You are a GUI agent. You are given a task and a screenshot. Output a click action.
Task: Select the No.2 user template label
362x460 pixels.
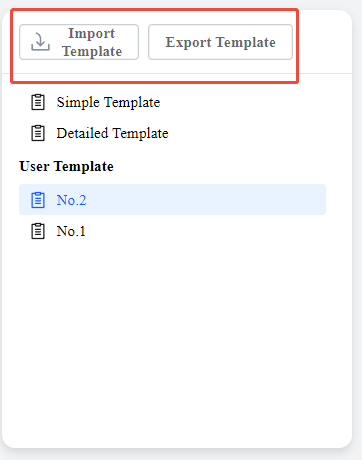71,200
